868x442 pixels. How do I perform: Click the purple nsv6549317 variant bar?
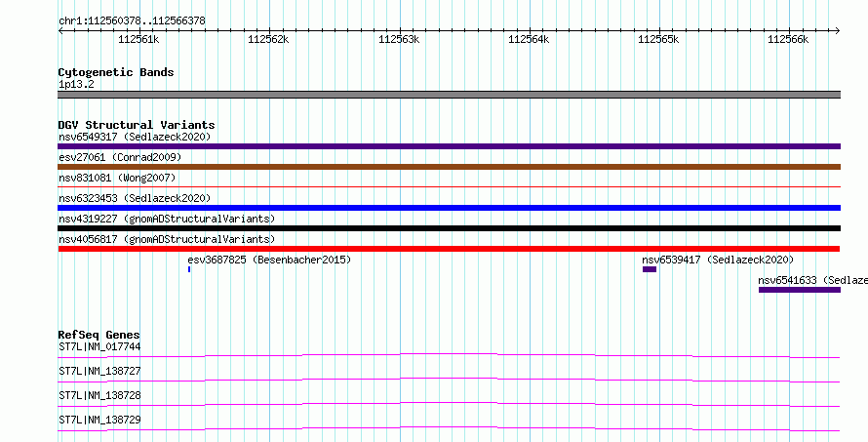[449, 146]
